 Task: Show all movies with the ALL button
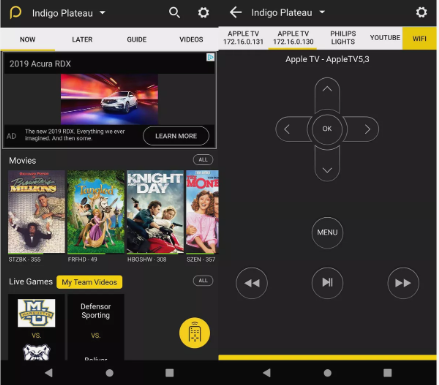point(203,160)
